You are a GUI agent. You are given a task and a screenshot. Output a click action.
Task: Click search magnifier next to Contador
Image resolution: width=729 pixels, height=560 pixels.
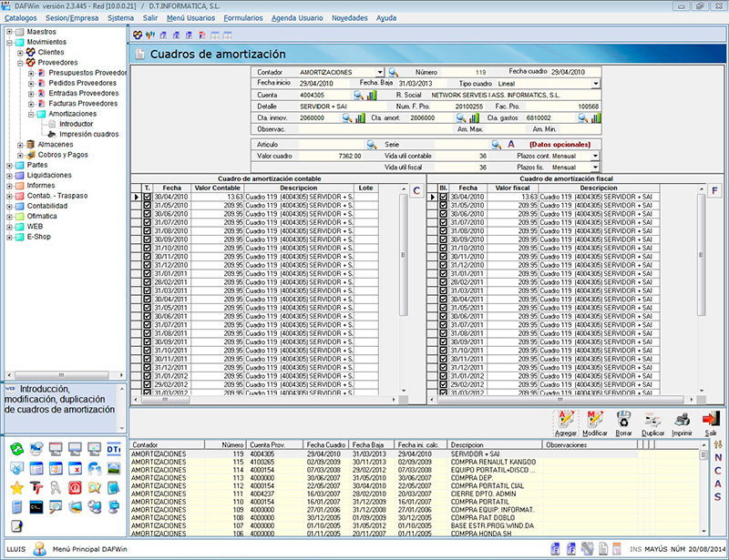coord(394,72)
